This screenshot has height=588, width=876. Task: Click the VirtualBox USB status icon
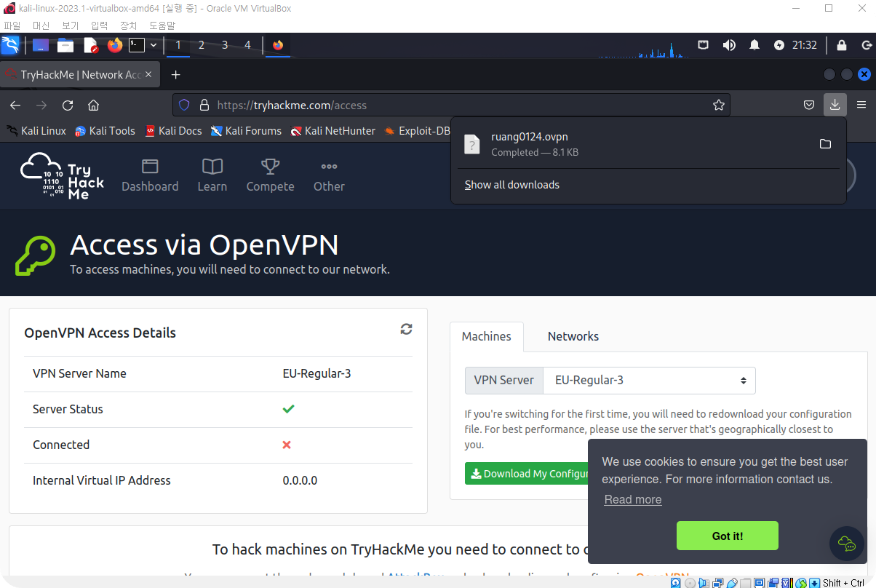pos(732,583)
